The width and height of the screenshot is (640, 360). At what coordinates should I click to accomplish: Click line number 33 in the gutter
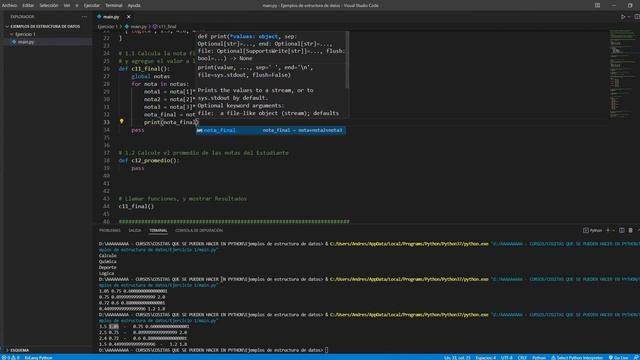pyautogui.click(x=107, y=122)
